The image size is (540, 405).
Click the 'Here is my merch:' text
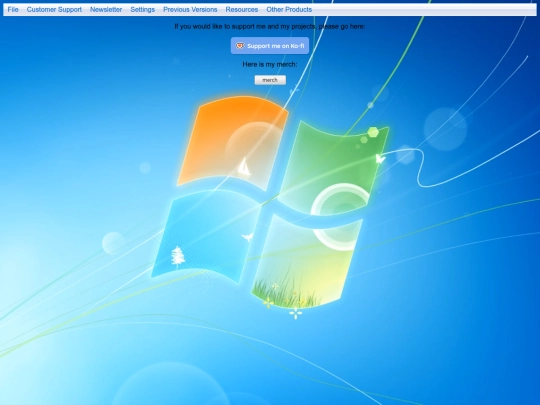pyautogui.click(x=270, y=64)
